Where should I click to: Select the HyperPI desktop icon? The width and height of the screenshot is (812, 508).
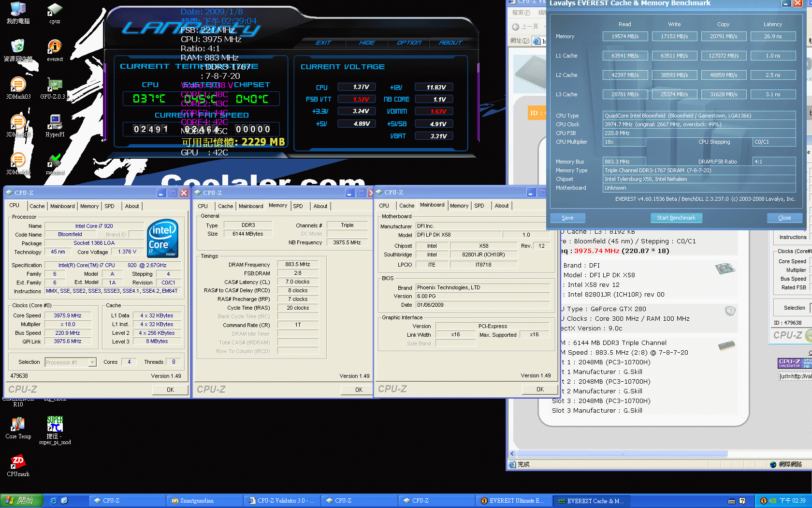coord(55,126)
